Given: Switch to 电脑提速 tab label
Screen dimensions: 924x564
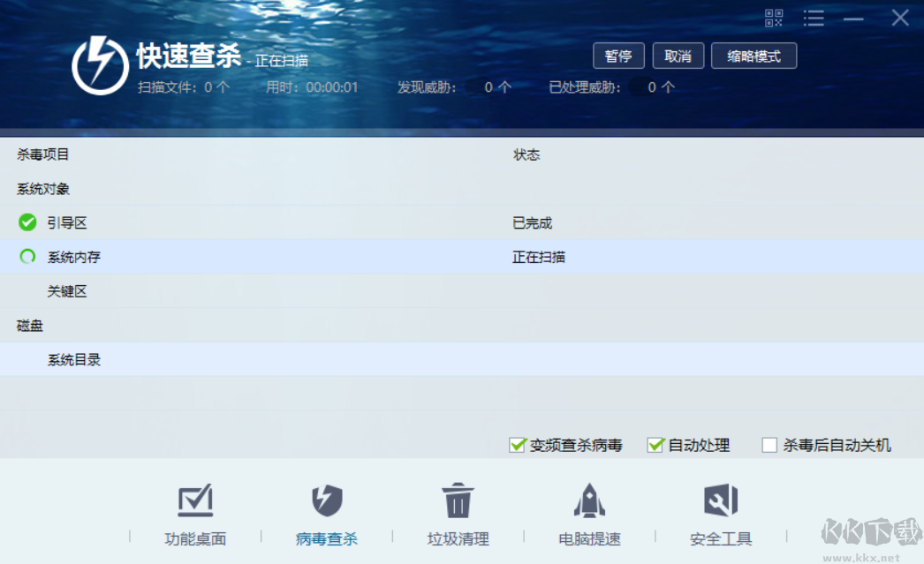Looking at the screenshot, I should [589, 539].
